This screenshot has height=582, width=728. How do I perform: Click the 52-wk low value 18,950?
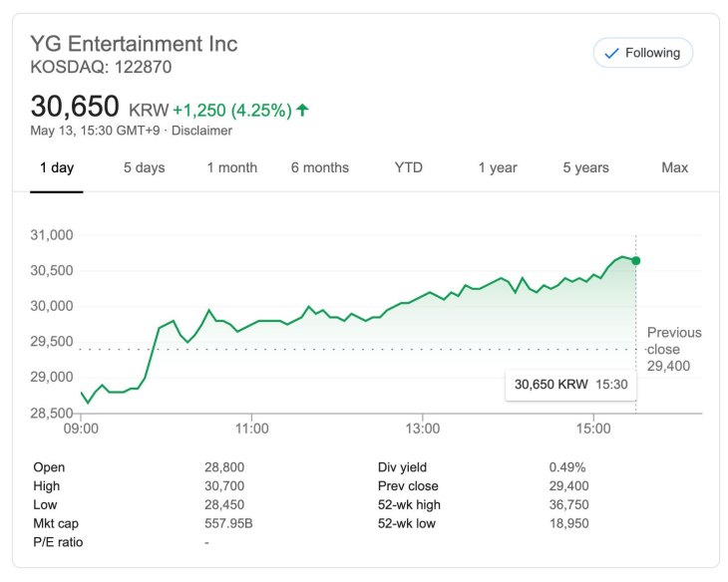pyautogui.click(x=568, y=523)
